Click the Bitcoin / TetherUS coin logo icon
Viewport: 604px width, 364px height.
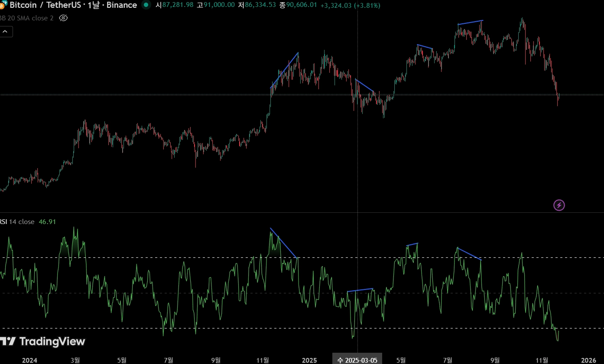pos(3,5)
